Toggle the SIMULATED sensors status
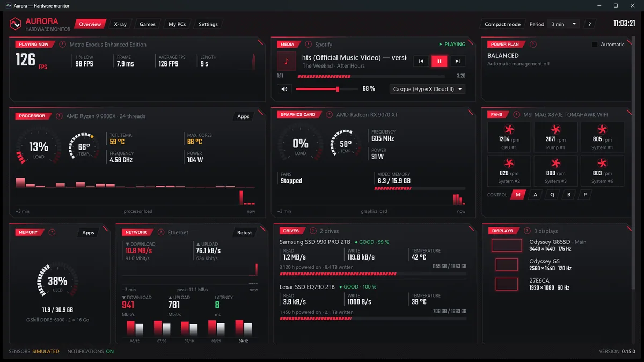This screenshot has height=362, width=644. coord(46,351)
